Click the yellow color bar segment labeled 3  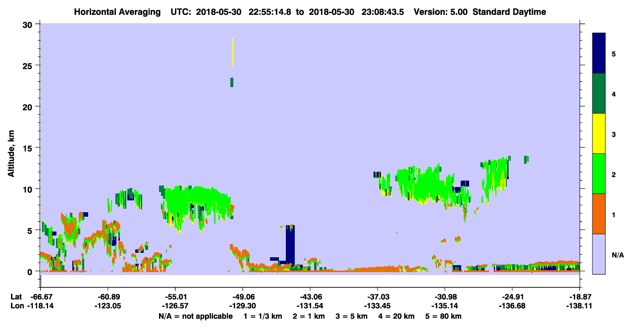(599, 134)
